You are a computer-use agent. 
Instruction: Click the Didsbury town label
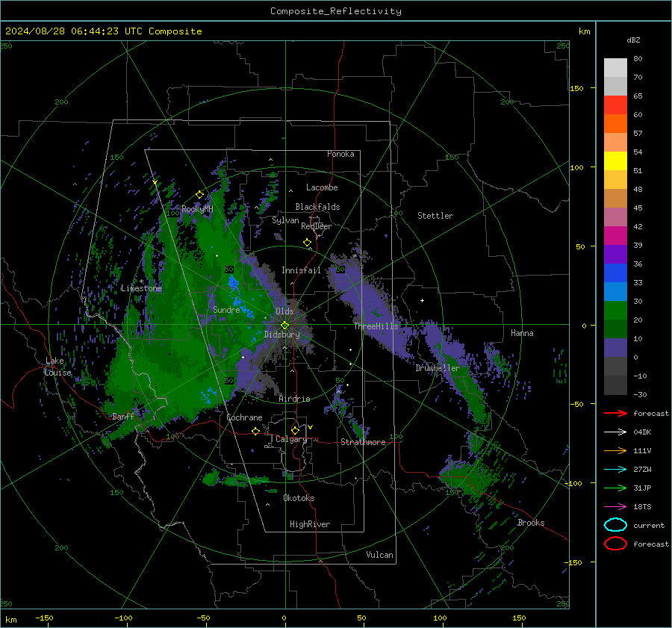[x=282, y=335]
